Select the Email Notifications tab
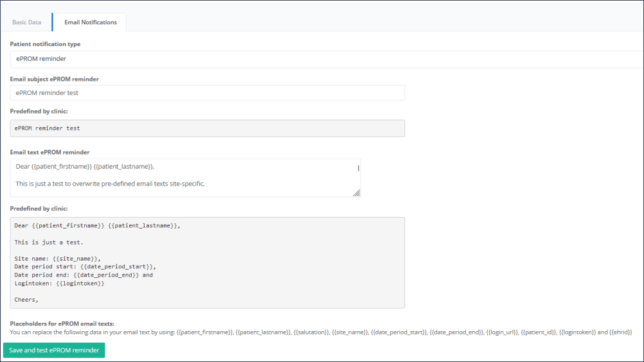The height and width of the screenshot is (362, 644). pos(90,22)
